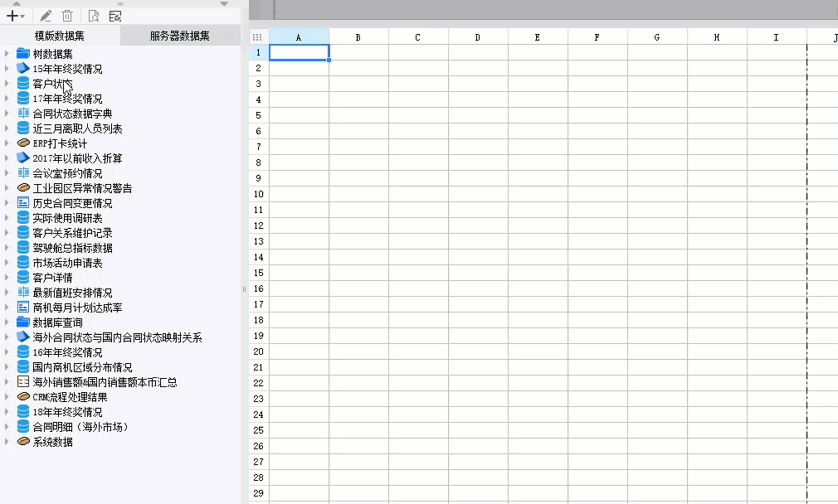Select column D header
Screen dimensions: 838x504
(x=478, y=36)
